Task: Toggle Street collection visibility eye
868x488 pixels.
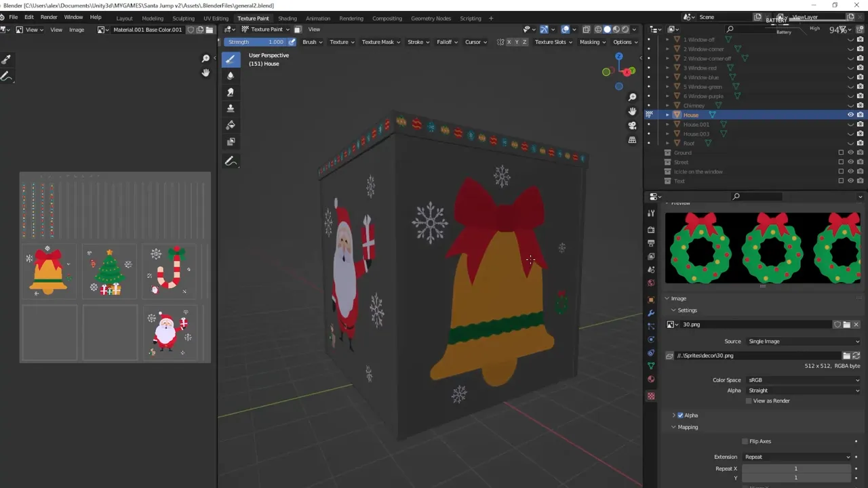Action: pos(850,162)
